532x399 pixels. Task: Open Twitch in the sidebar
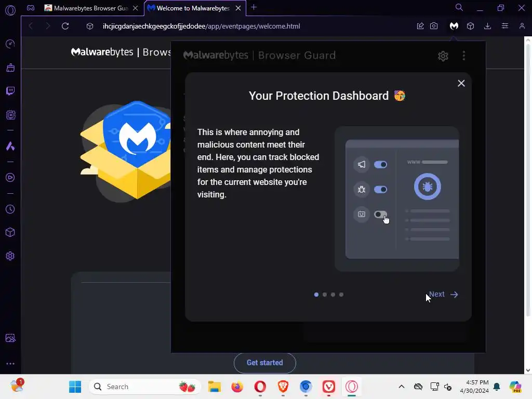pyautogui.click(x=10, y=91)
